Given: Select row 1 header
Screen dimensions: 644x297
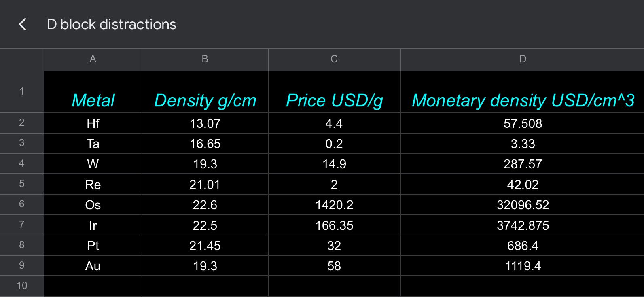Looking at the screenshot, I should click(x=22, y=91).
